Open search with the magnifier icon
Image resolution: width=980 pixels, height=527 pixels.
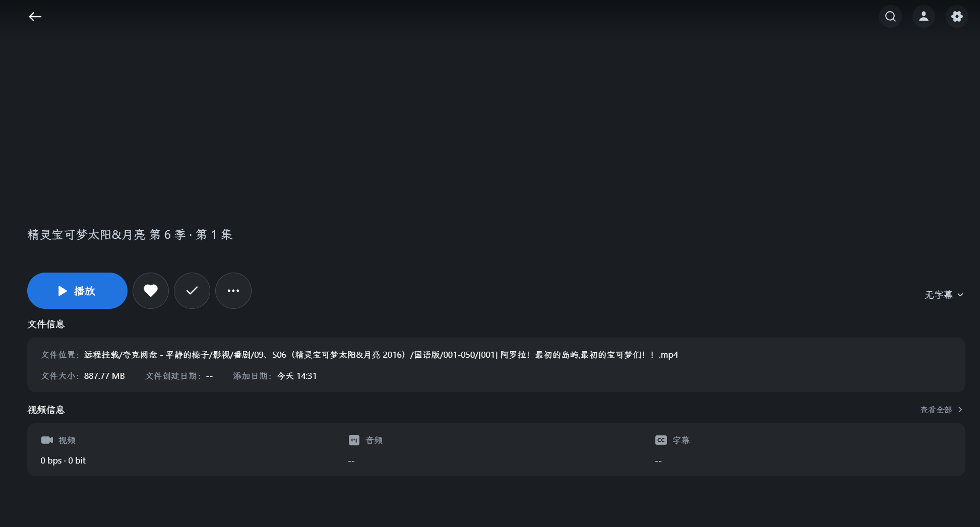coord(890,16)
